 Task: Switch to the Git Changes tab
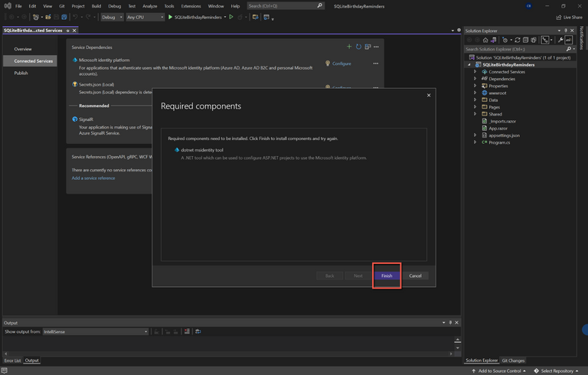click(513, 360)
